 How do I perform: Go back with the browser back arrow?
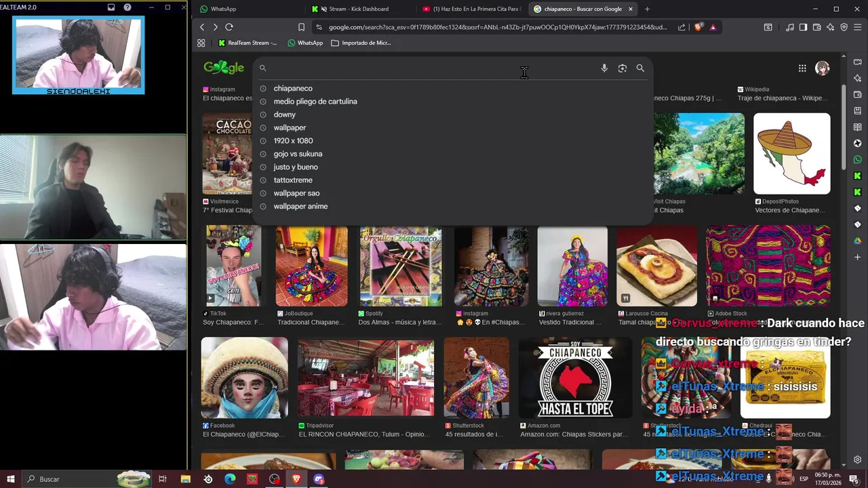(202, 27)
